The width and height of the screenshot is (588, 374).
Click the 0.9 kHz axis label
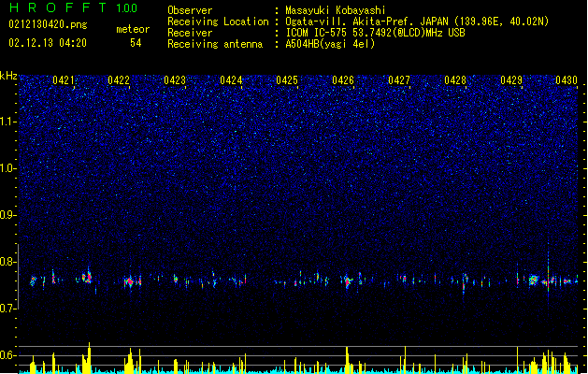click(x=7, y=215)
